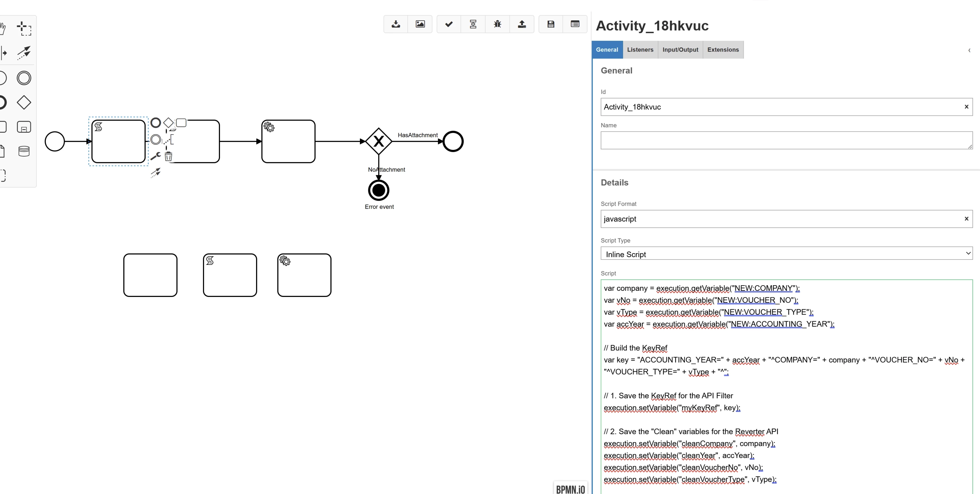
Task: Clear the Id field value
Action: pyautogui.click(x=966, y=107)
